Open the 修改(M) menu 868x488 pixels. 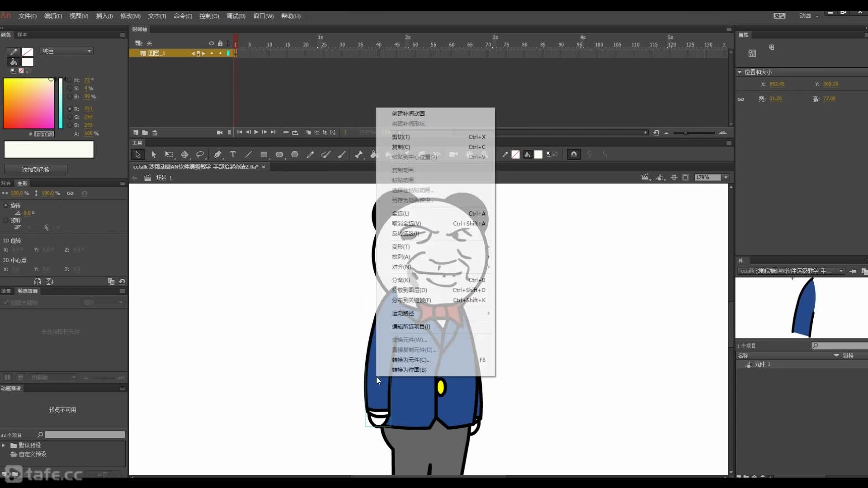(x=130, y=16)
